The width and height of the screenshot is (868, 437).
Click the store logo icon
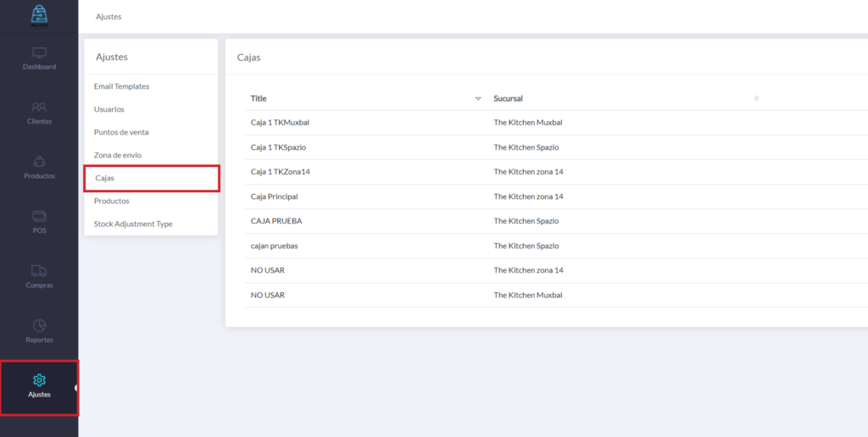[39, 15]
